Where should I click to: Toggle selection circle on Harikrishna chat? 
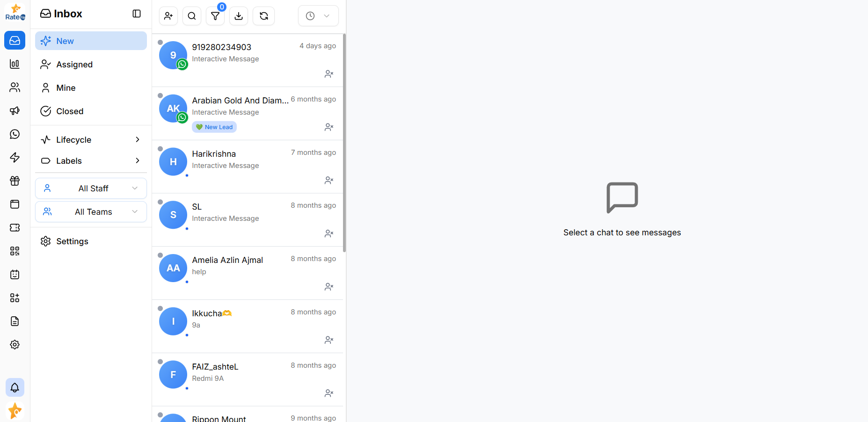click(160, 149)
